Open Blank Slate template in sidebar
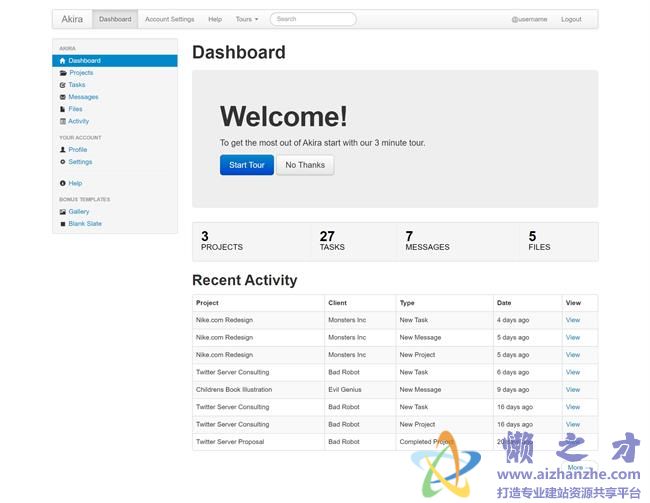650x503 pixels. click(85, 224)
